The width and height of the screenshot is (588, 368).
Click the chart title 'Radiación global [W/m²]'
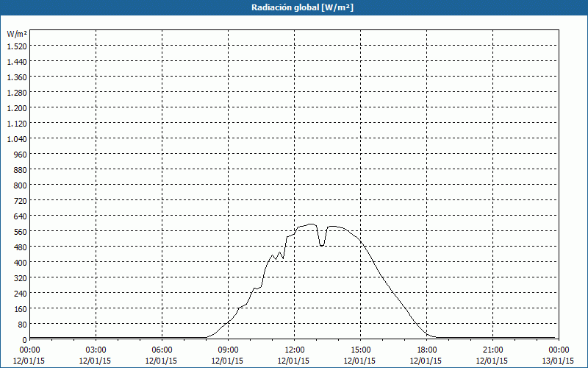[x=302, y=7]
